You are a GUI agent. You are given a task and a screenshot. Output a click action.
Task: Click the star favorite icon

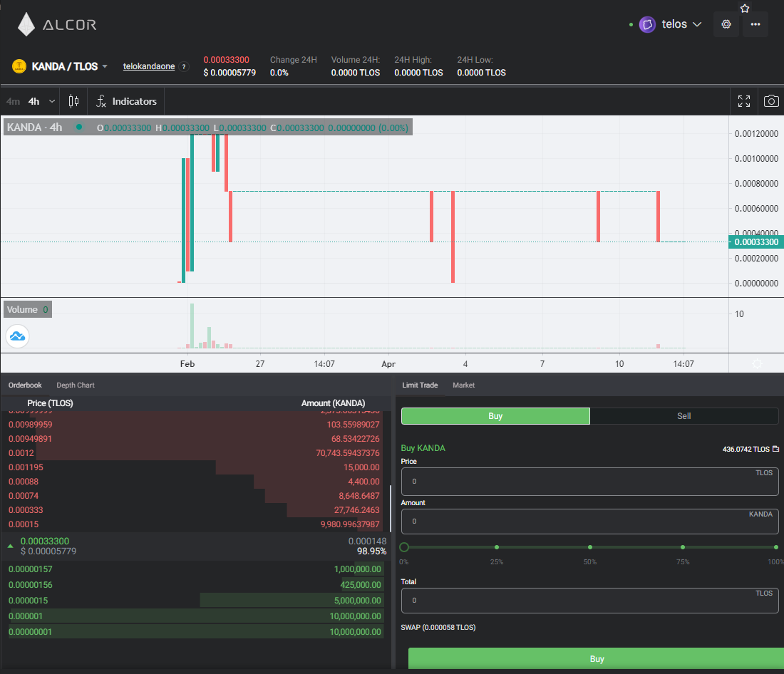(745, 8)
